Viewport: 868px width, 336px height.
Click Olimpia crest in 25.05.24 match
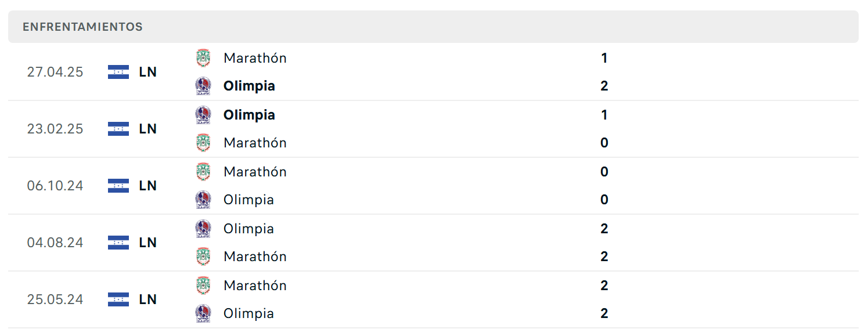tap(203, 313)
